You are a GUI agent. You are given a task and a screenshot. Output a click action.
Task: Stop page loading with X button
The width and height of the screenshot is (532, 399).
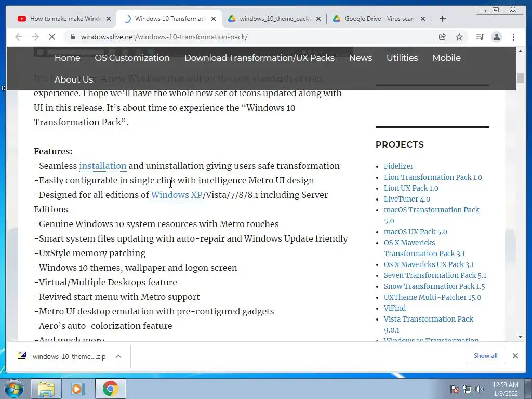(52, 37)
